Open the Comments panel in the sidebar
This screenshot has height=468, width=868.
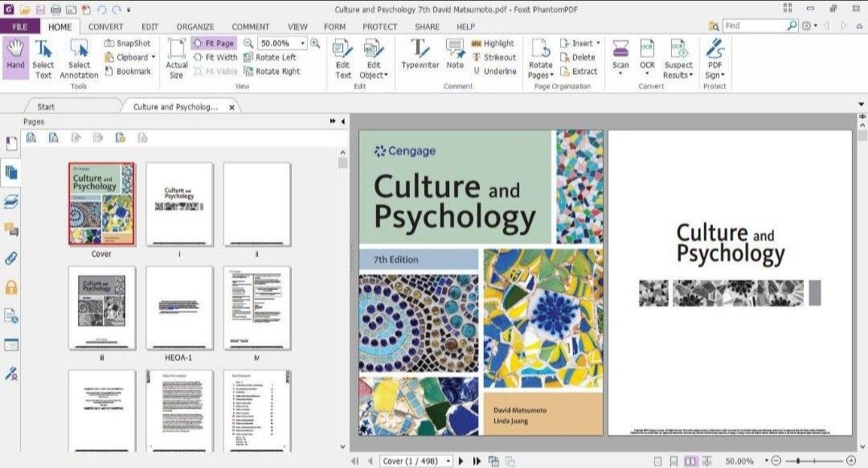10,228
